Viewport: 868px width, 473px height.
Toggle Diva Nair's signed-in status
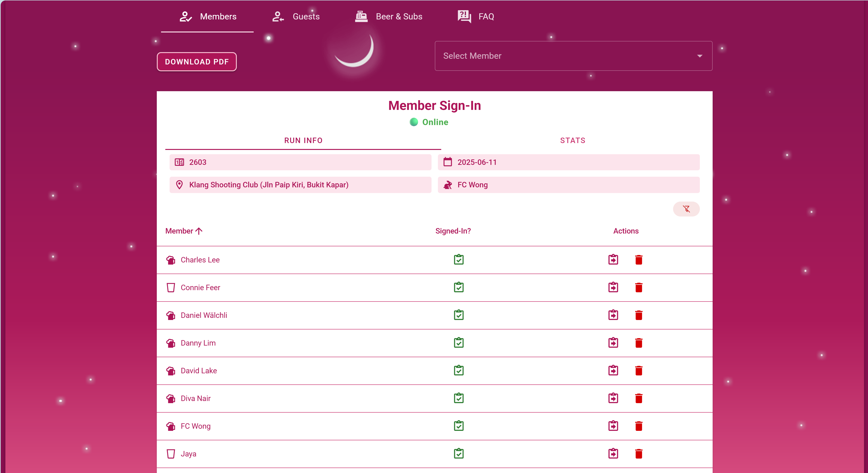coord(459,398)
